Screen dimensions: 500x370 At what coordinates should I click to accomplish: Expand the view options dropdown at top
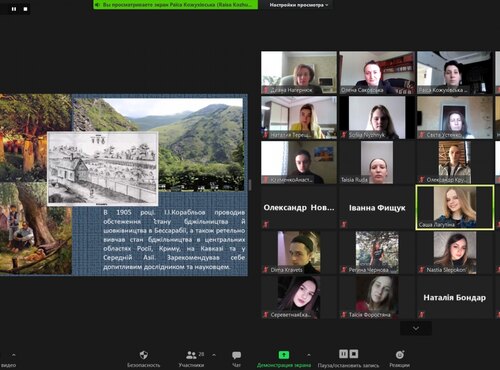pyautogui.click(x=299, y=5)
